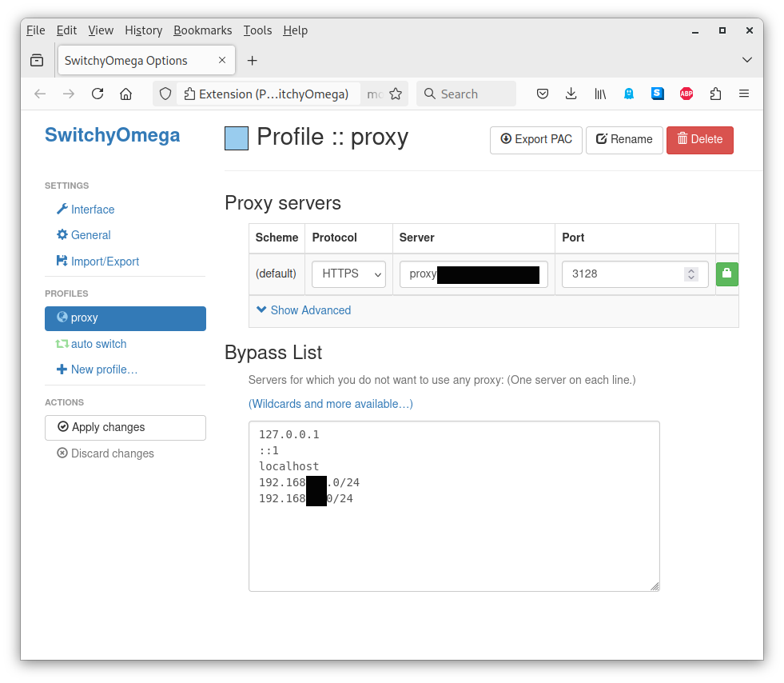
Task: Go forward with the forward arrow
Action: point(69,94)
